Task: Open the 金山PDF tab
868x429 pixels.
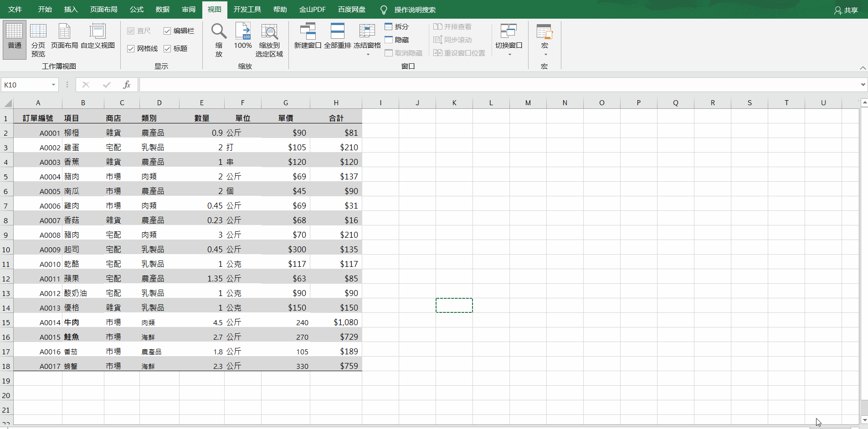Action: click(x=312, y=10)
